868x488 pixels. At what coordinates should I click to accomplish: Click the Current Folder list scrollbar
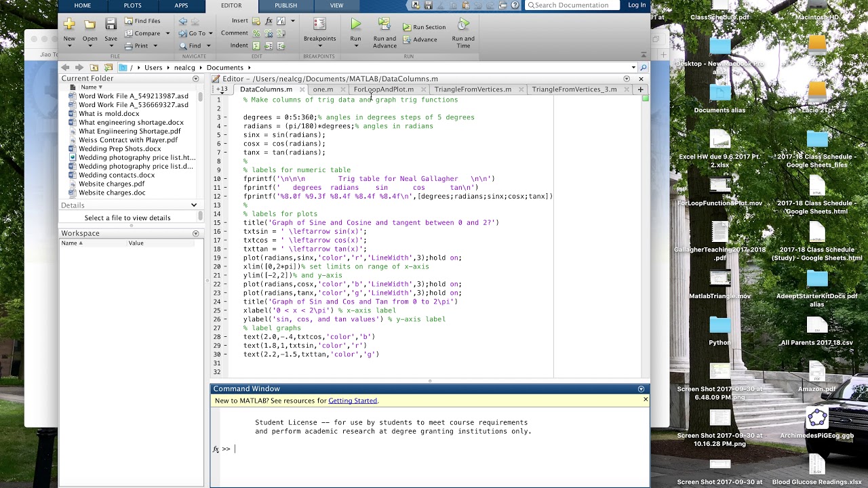(x=201, y=97)
